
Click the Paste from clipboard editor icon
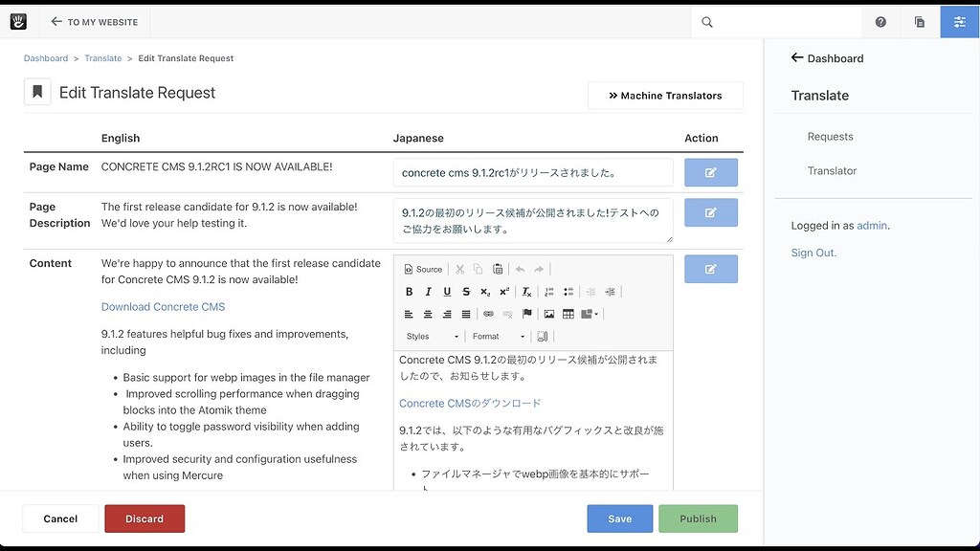pyautogui.click(x=498, y=269)
